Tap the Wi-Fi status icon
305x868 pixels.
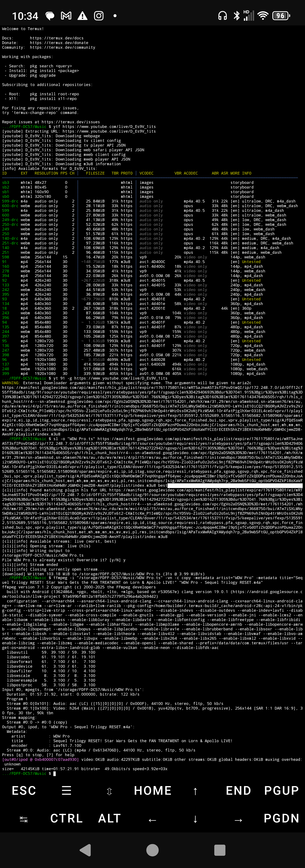click(263, 15)
